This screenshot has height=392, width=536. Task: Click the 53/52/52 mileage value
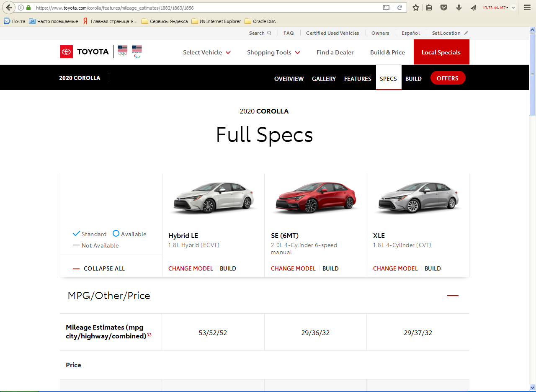click(x=213, y=333)
